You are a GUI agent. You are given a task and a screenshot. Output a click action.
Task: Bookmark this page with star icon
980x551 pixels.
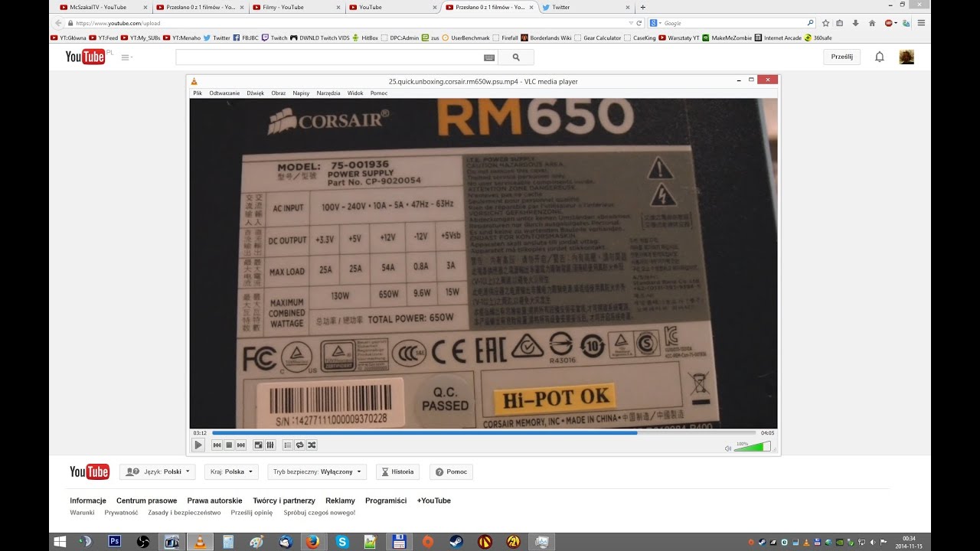825,23
